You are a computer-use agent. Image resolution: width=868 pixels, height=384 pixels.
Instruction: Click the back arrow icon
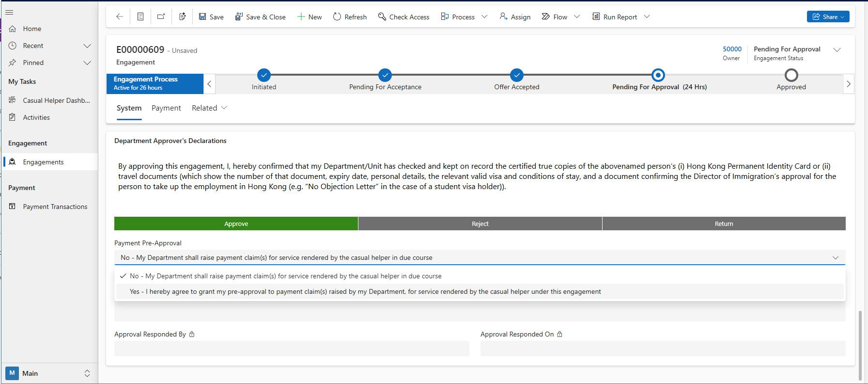pos(120,17)
